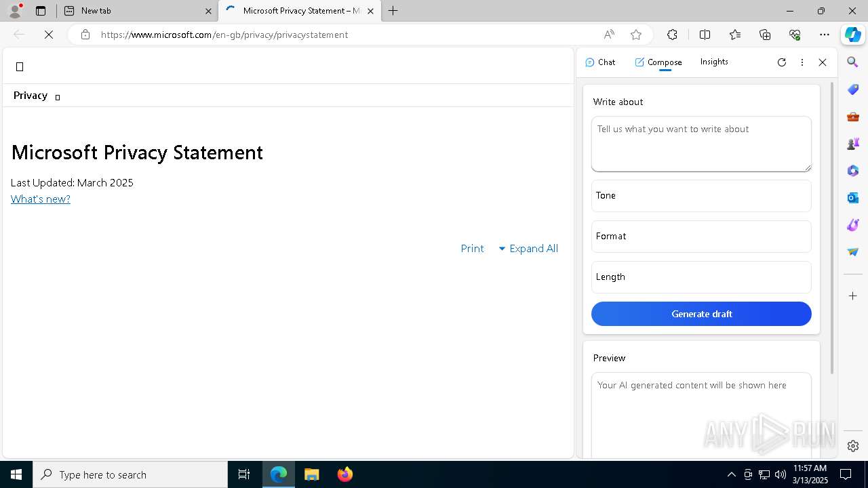Open Drop paper plane icon in sidebar
This screenshot has height=488, width=868.
point(853,252)
